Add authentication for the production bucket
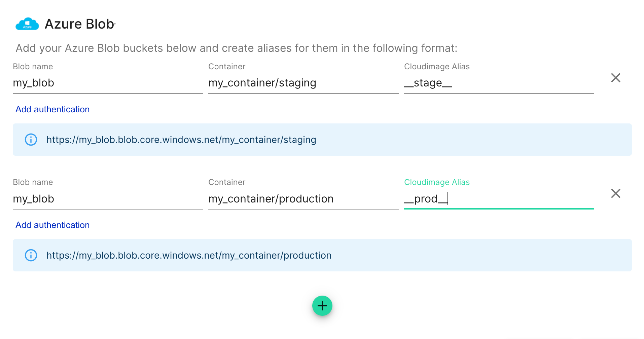Viewport: 644px width, 339px height. point(52,225)
